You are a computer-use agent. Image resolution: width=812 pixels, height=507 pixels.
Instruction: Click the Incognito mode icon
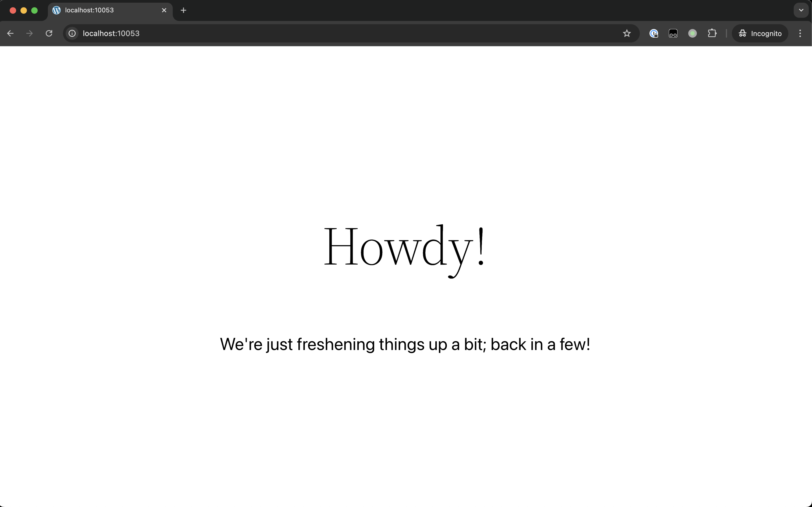tap(742, 33)
